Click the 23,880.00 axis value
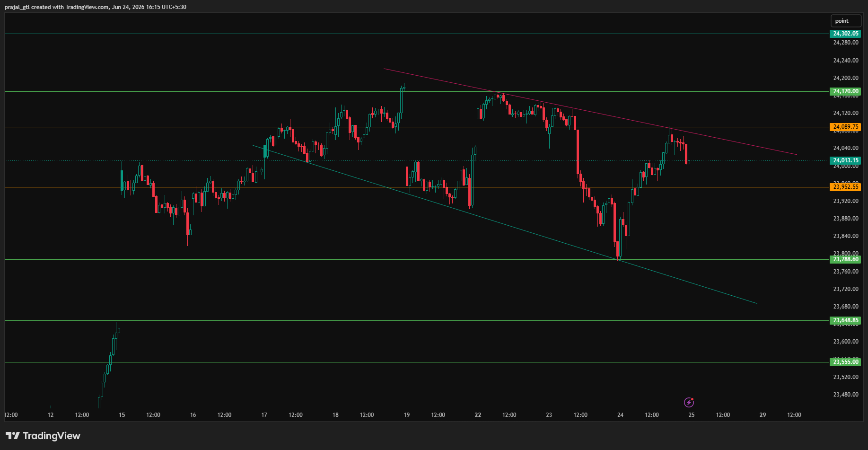 tap(845, 219)
